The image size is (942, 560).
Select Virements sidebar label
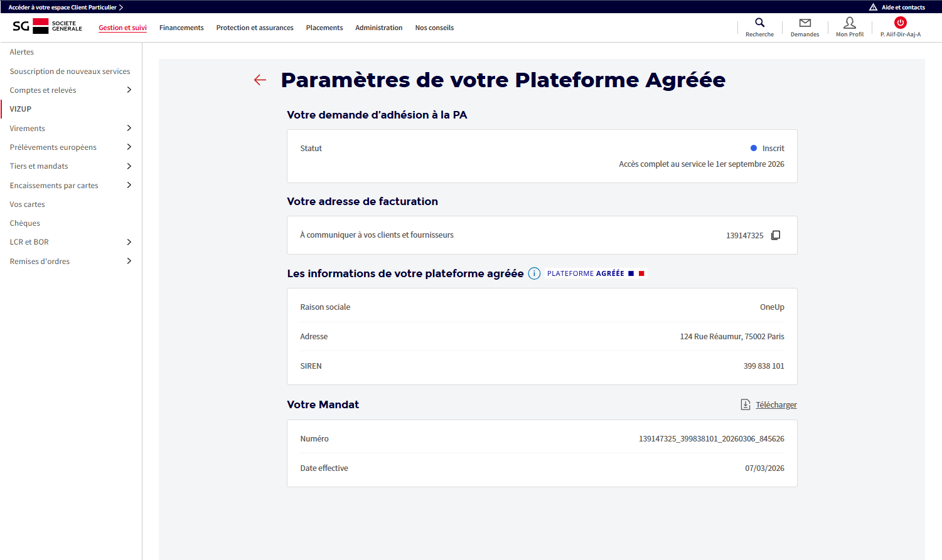[x=28, y=129]
